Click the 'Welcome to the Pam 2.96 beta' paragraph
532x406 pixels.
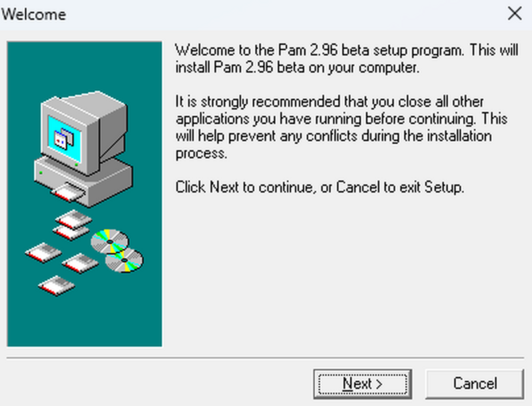tap(347, 59)
